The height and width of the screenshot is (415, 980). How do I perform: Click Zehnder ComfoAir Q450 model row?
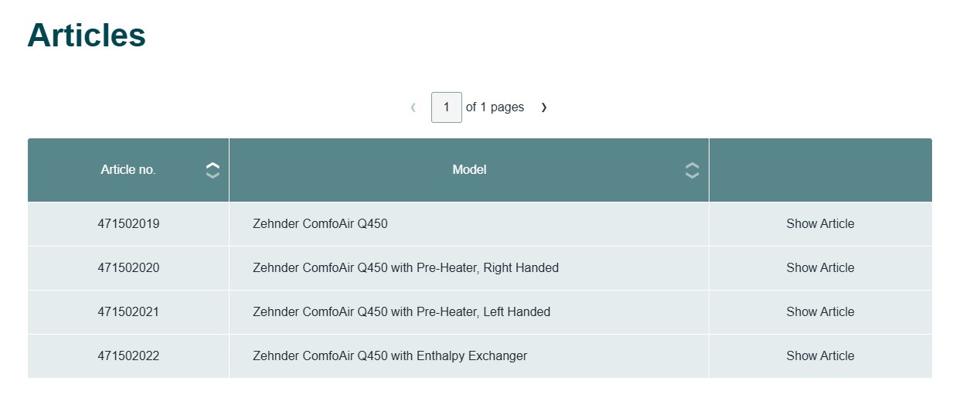tap(320, 224)
